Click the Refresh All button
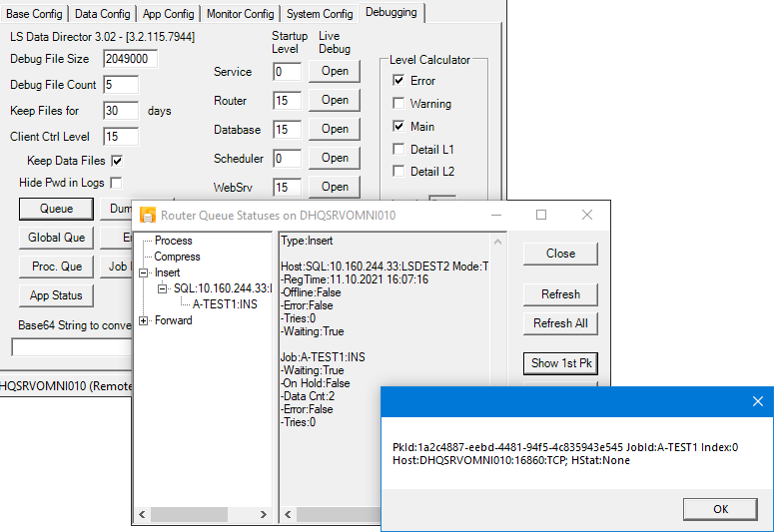This screenshot has height=532, width=776. (x=560, y=323)
